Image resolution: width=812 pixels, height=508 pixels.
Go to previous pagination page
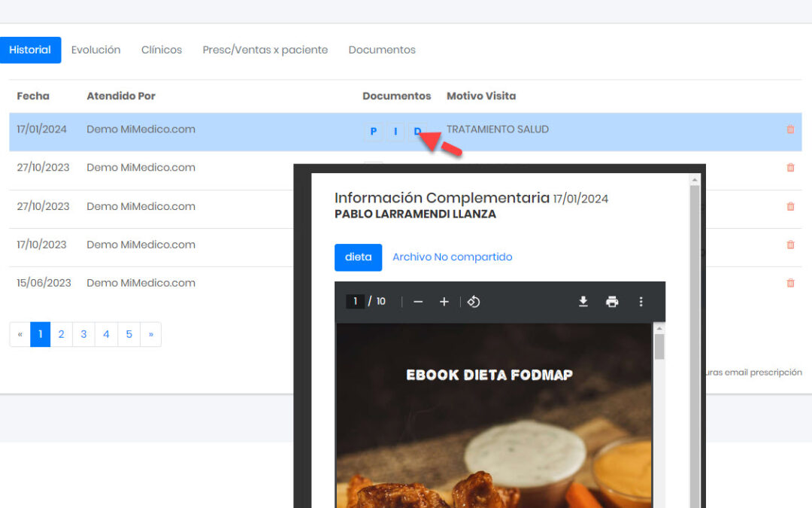(x=20, y=334)
